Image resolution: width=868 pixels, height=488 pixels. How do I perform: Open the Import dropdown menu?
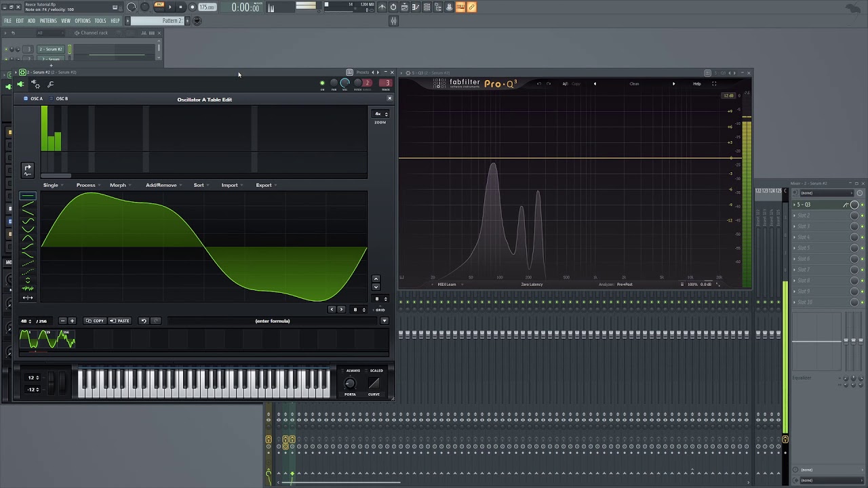click(x=232, y=185)
